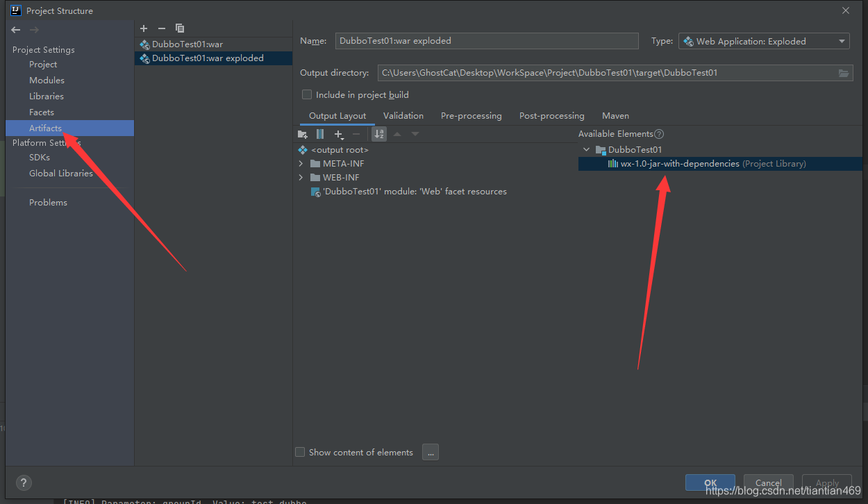Click META-INF folder label
The height and width of the screenshot is (504, 868).
coord(344,164)
